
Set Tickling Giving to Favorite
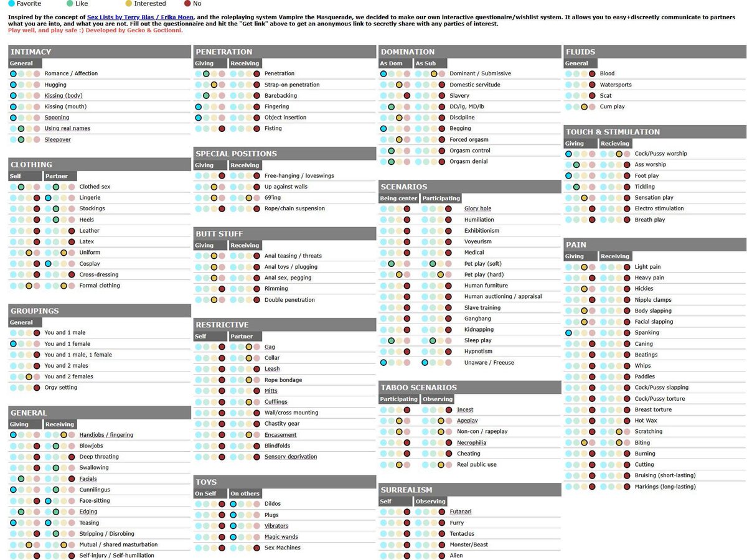tap(569, 187)
